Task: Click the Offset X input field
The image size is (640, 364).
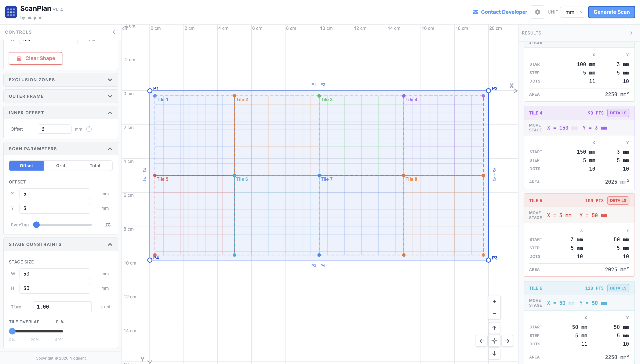Action: click(x=55, y=194)
